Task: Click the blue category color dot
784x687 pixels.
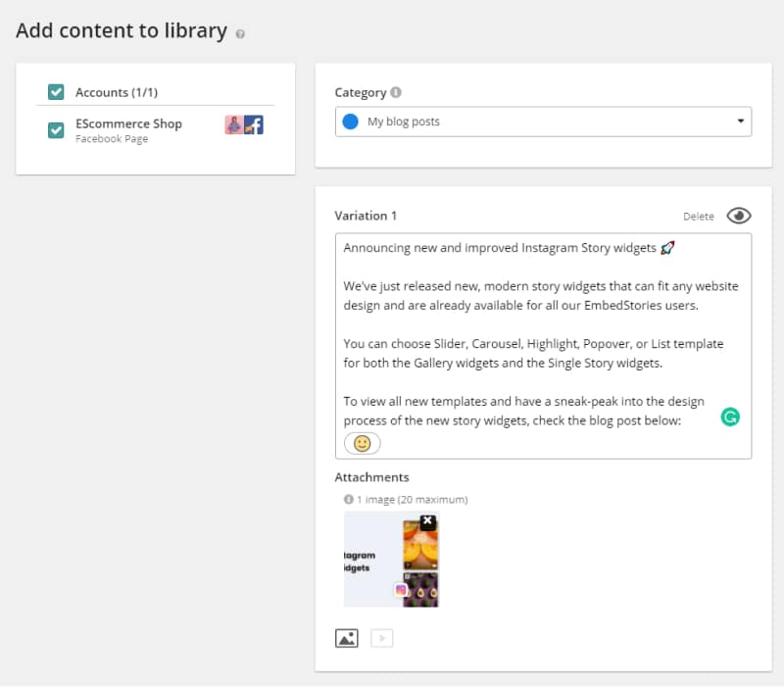Action: click(x=351, y=122)
